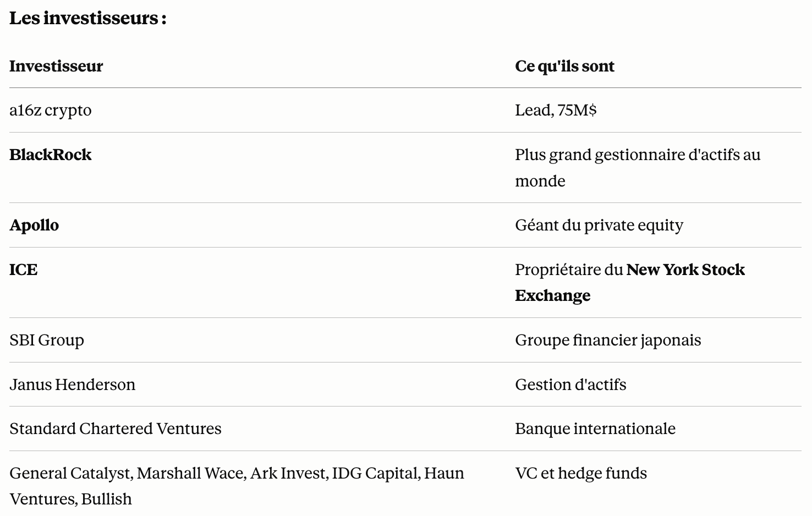Click the bold 'New York Stock Exchange' text
Screen dimensions: 812x516
[630, 282]
